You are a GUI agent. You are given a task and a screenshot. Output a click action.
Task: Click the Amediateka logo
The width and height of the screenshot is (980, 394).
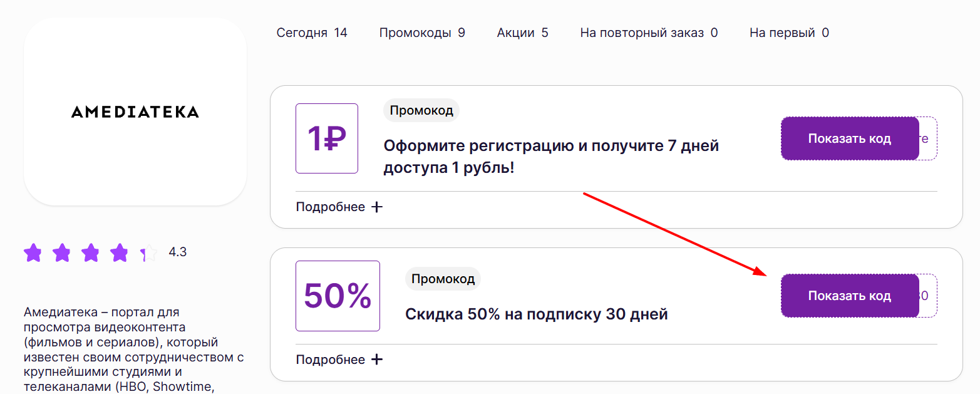click(135, 112)
